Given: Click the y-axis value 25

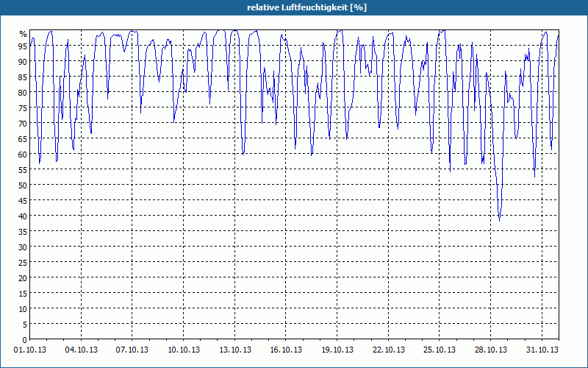Looking at the screenshot, I should (x=23, y=263).
